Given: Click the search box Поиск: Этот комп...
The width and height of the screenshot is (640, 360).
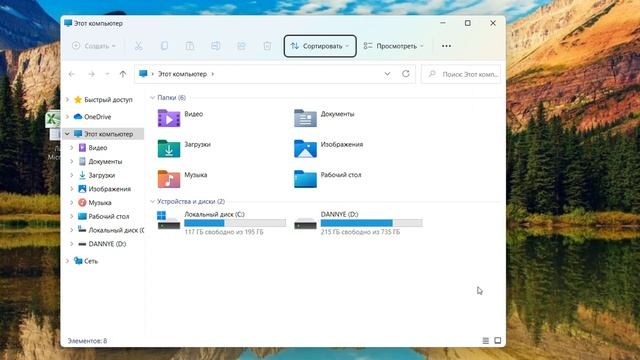Looking at the screenshot, I should (x=461, y=74).
